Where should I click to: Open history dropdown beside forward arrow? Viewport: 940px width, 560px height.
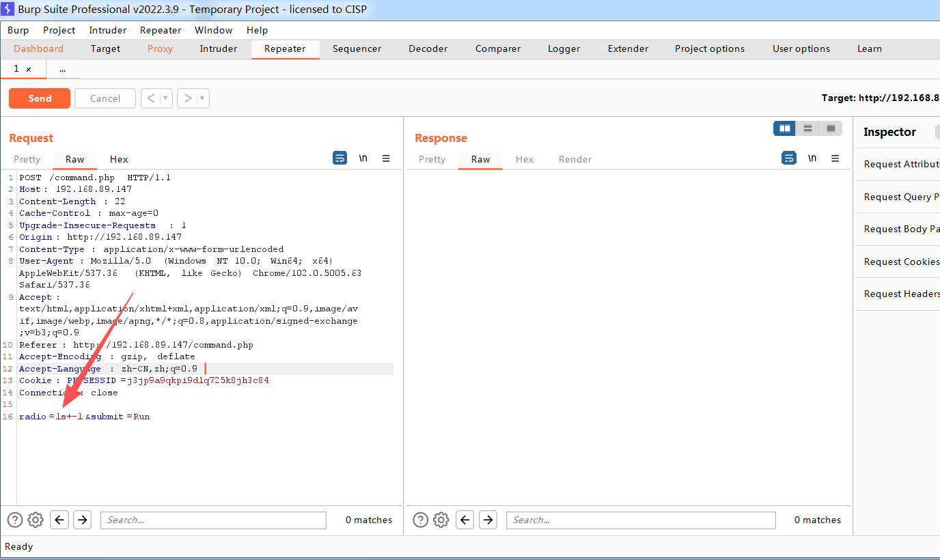pos(202,98)
